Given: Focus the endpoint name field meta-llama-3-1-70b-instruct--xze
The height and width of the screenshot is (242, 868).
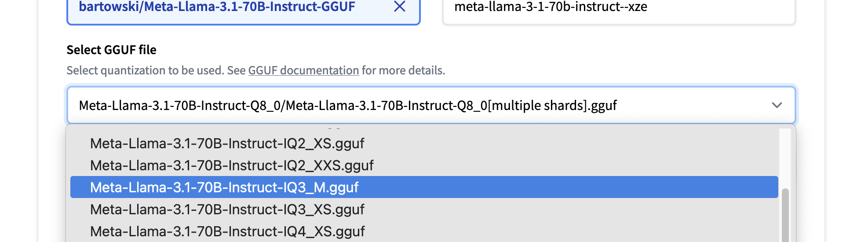Looking at the screenshot, I should tap(551, 7).
